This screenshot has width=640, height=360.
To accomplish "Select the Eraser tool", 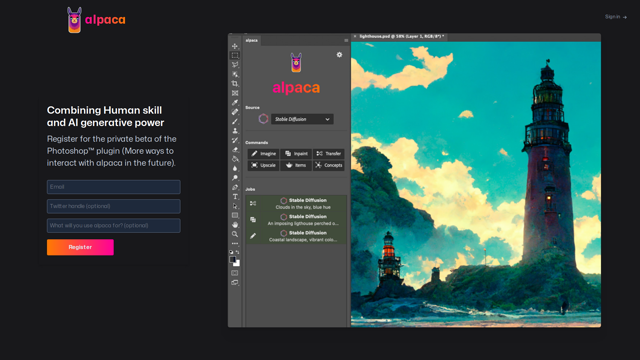I will point(235,149).
